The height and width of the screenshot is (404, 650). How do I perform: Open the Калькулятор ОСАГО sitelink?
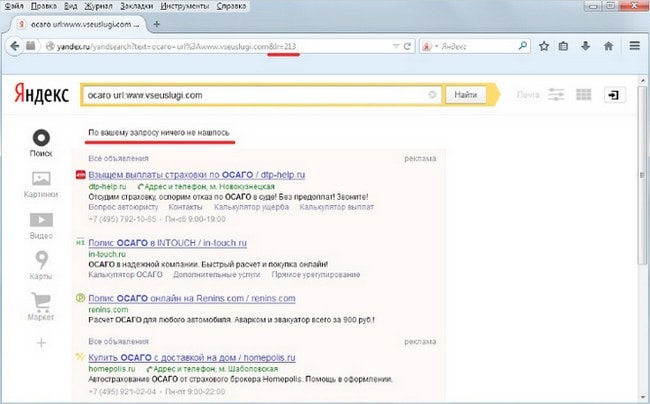pos(125,274)
